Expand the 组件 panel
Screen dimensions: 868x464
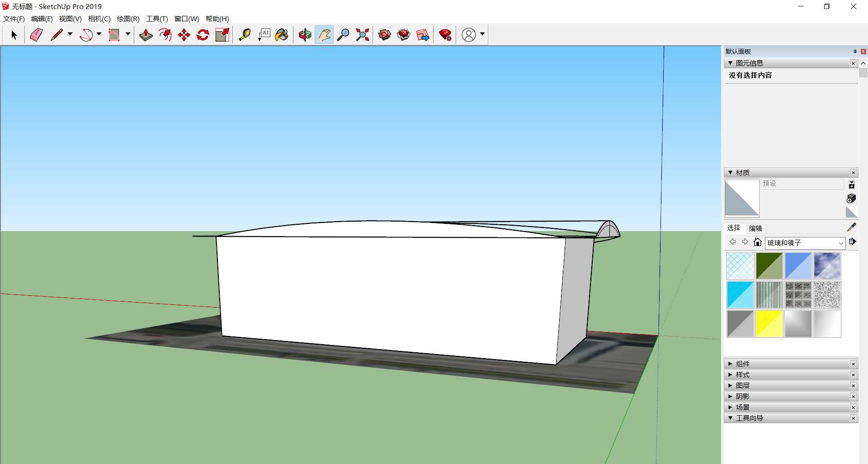coord(730,364)
